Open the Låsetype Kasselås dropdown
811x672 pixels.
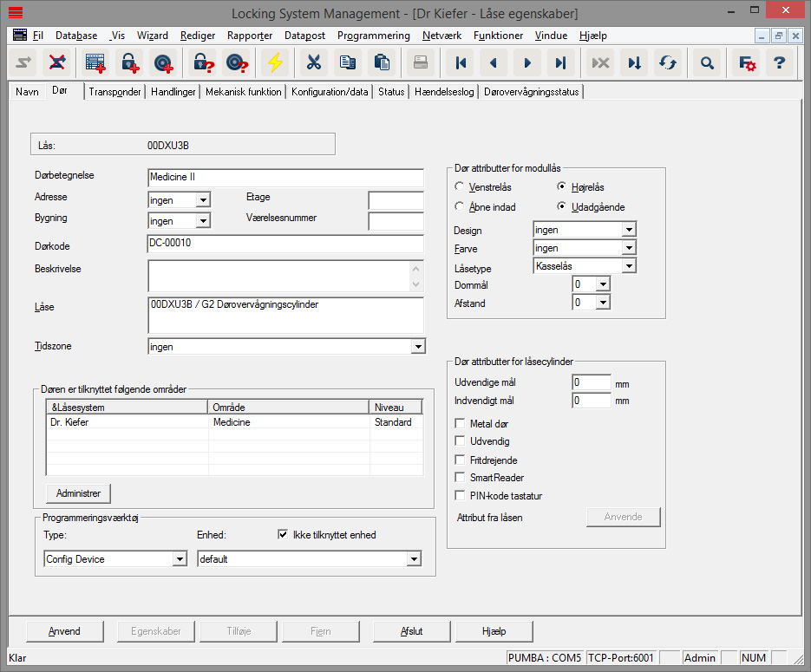pos(630,266)
